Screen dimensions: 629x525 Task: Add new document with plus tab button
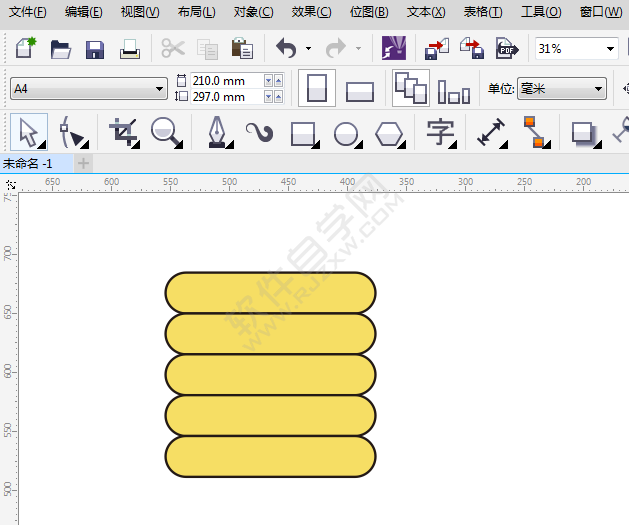[x=84, y=162]
